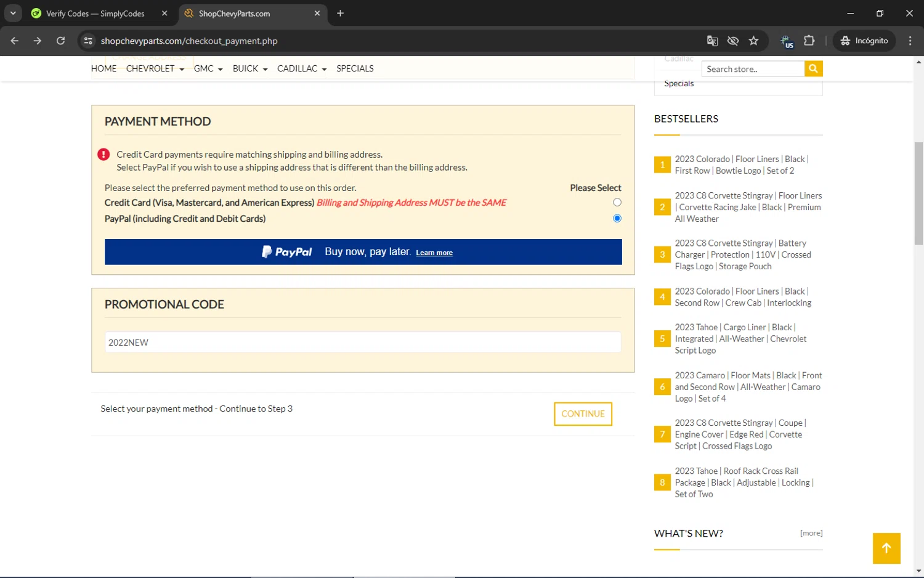Click the PayPal Learn more link
924x578 pixels.
tap(434, 253)
